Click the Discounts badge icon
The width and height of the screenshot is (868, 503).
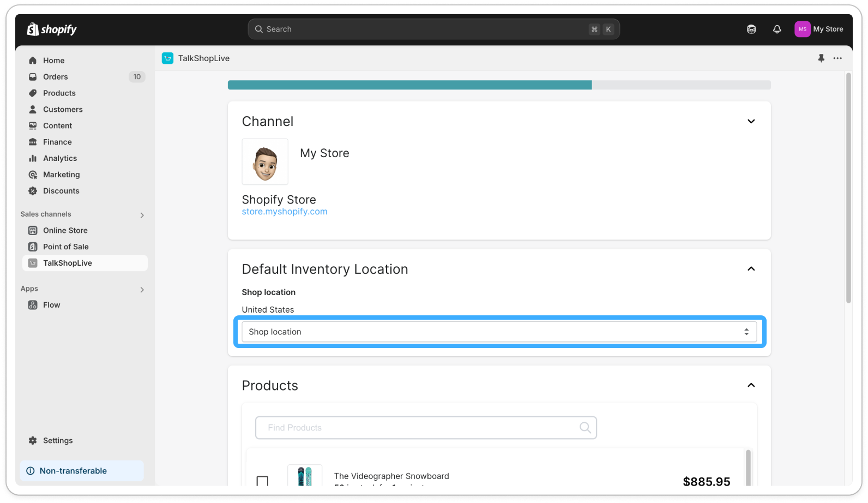(33, 191)
